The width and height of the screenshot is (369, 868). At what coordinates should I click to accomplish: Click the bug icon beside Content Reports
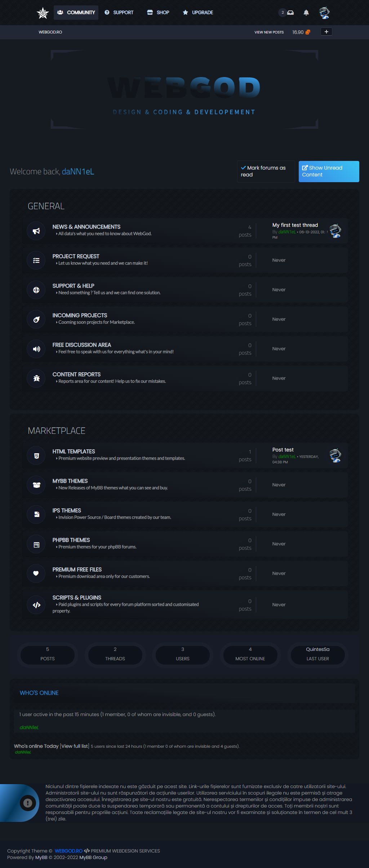coord(36,378)
